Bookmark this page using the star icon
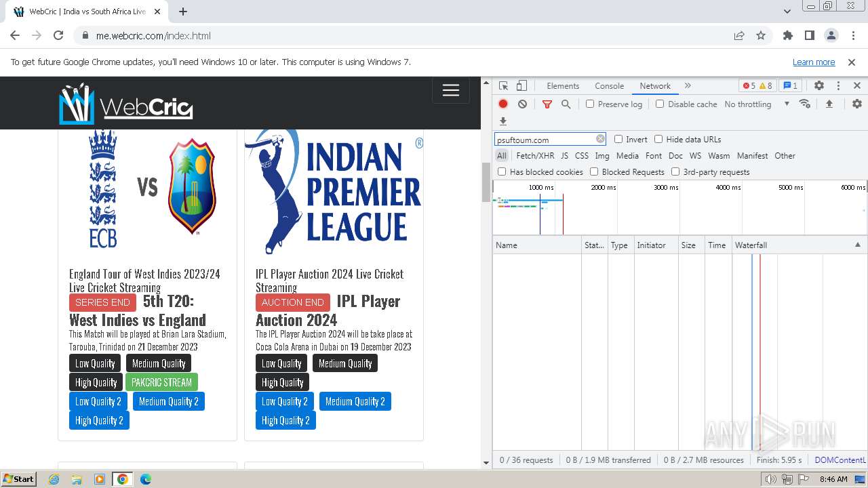Image resolution: width=868 pixels, height=488 pixels. (761, 36)
